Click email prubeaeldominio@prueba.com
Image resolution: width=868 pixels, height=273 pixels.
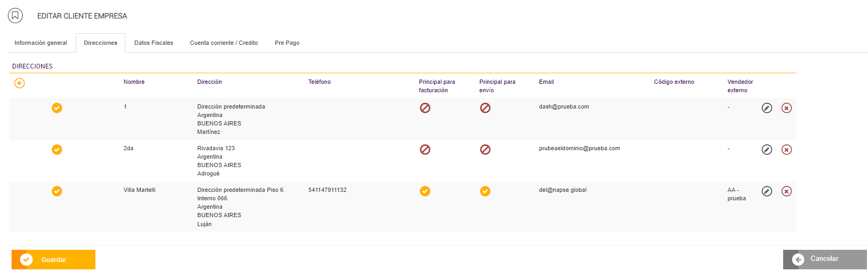579,148
